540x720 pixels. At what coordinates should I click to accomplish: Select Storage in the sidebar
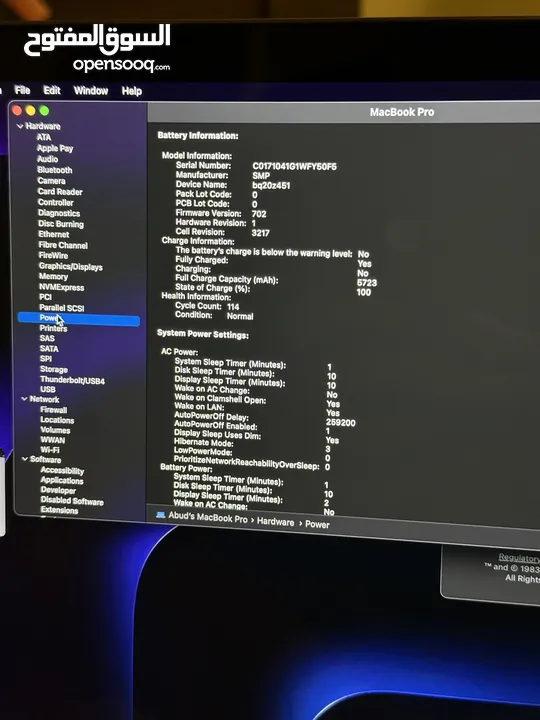click(54, 370)
